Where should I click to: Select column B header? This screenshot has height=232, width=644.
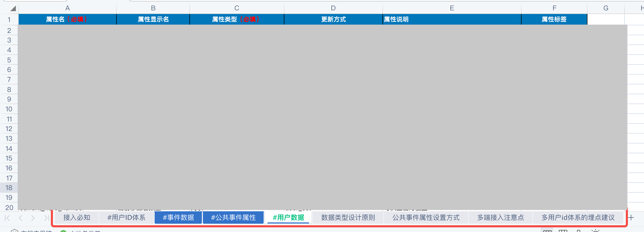tap(153, 8)
